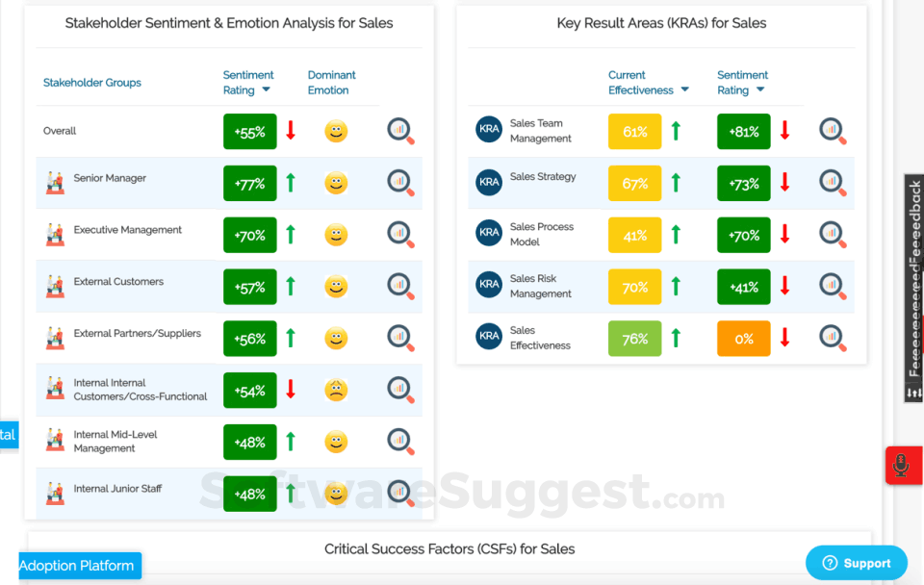Open the vertical Feedback side tab
Viewport: 924px width, 585px height.
click(x=913, y=289)
